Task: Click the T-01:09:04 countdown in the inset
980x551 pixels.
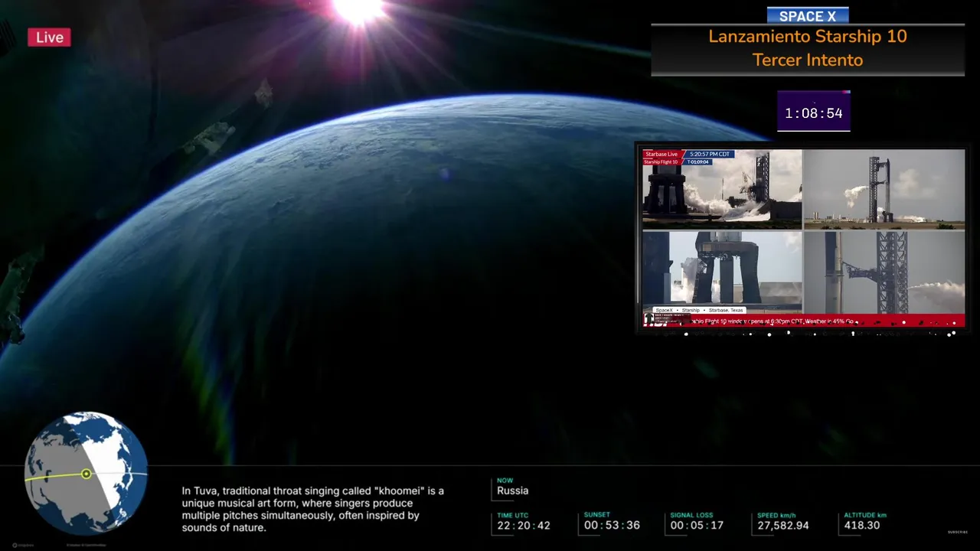Action: click(697, 162)
